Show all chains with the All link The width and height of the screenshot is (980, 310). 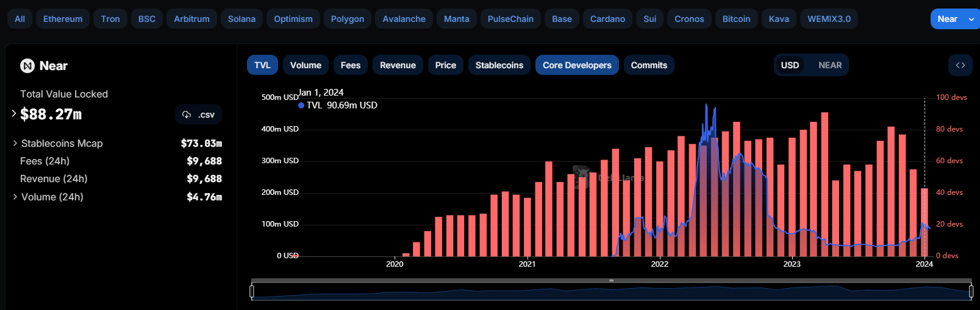(20, 19)
